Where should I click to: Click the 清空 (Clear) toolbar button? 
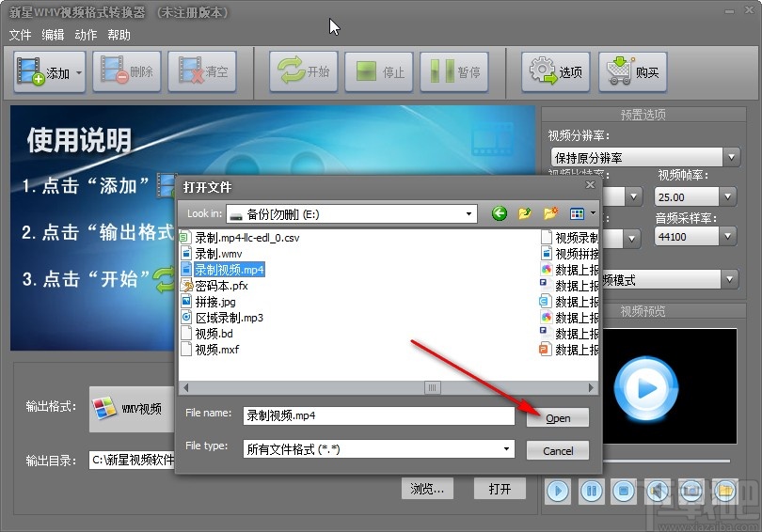(202, 71)
